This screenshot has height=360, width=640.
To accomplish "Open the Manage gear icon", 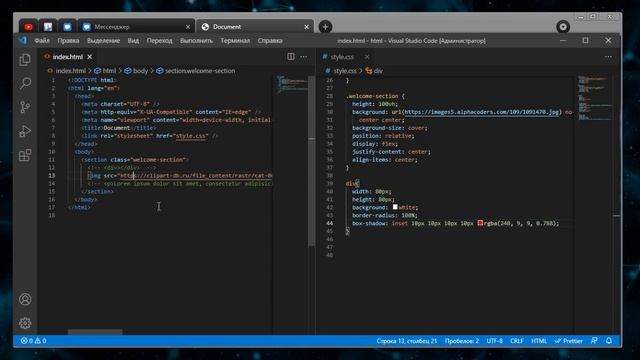I will click(x=25, y=323).
